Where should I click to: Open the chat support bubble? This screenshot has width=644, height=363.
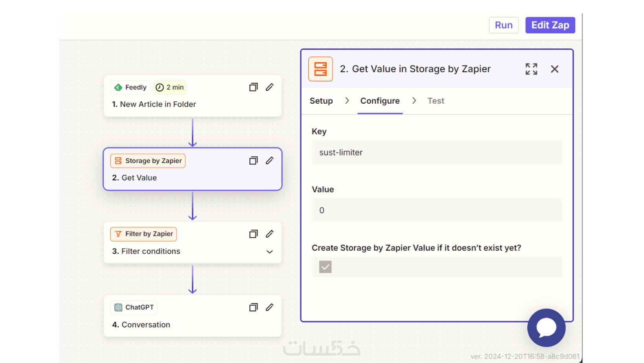(546, 328)
